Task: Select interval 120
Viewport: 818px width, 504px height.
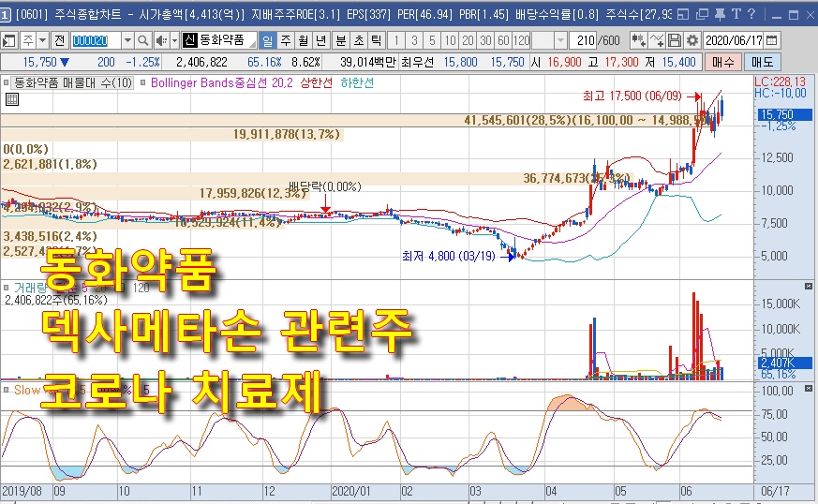Action: click(521, 40)
